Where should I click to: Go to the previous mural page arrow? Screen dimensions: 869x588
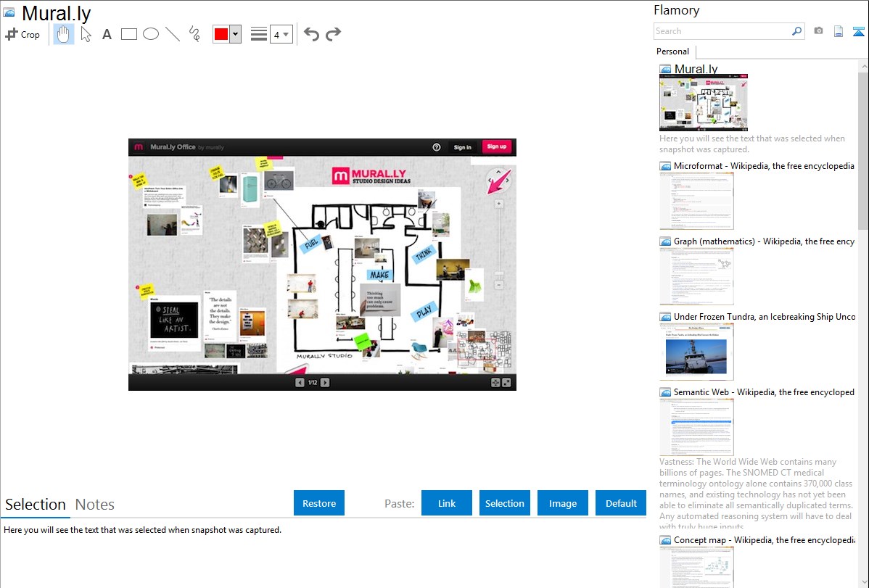(300, 382)
